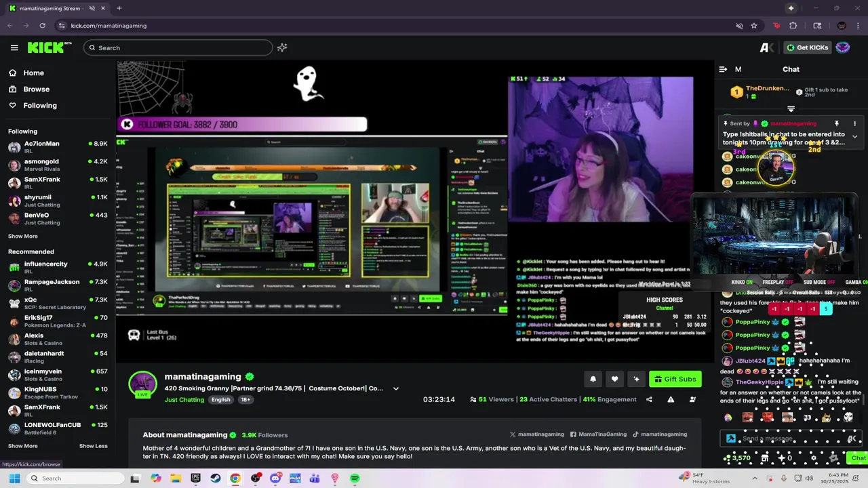868x488 pixels.
Task: Focus the Kick search field
Action: pos(178,47)
